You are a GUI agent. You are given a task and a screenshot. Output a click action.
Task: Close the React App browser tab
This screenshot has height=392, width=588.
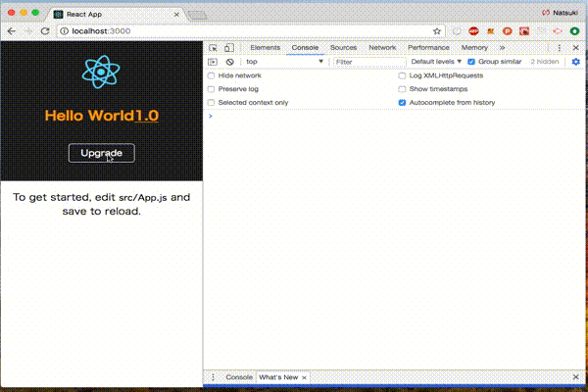click(176, 15)
